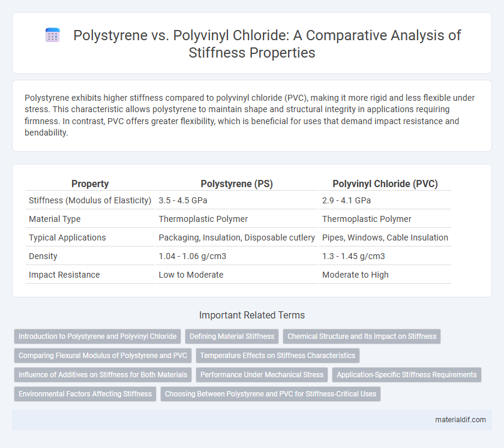
Task: Open Comparing Flexural Modulus of Polystyrene and PVC
Action: 103,356
